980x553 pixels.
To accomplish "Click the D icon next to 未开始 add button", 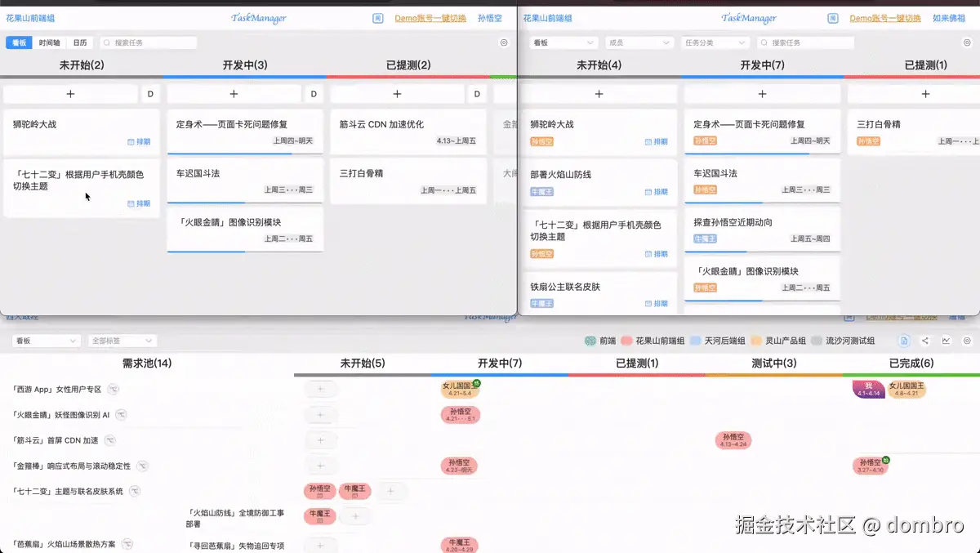I will point(149,94).
